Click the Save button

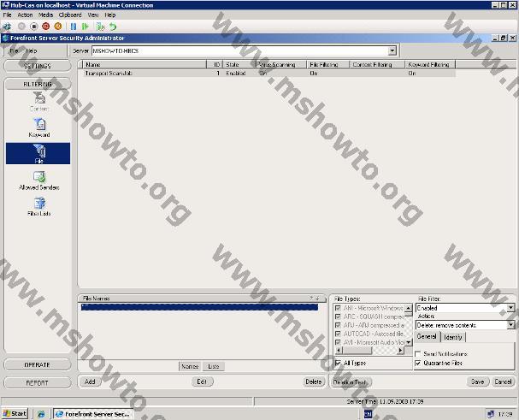point(477,382)
